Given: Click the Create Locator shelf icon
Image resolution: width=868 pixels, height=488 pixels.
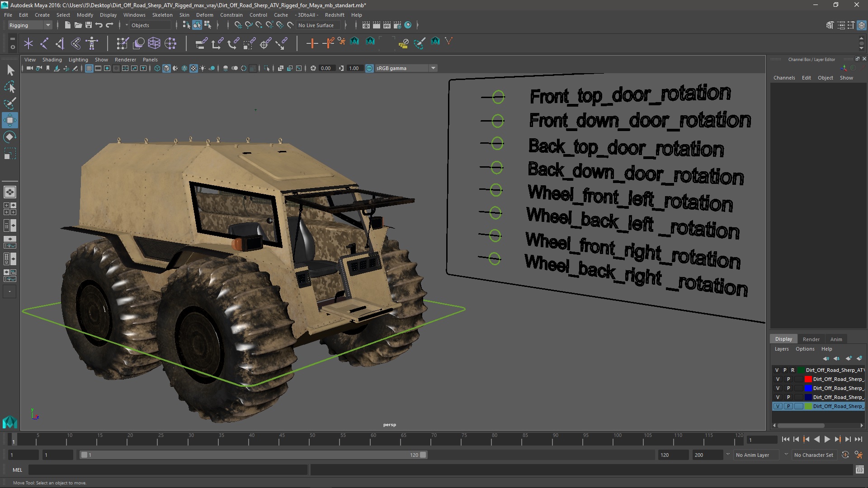Looking at the screenshot, I should [28, 43].
